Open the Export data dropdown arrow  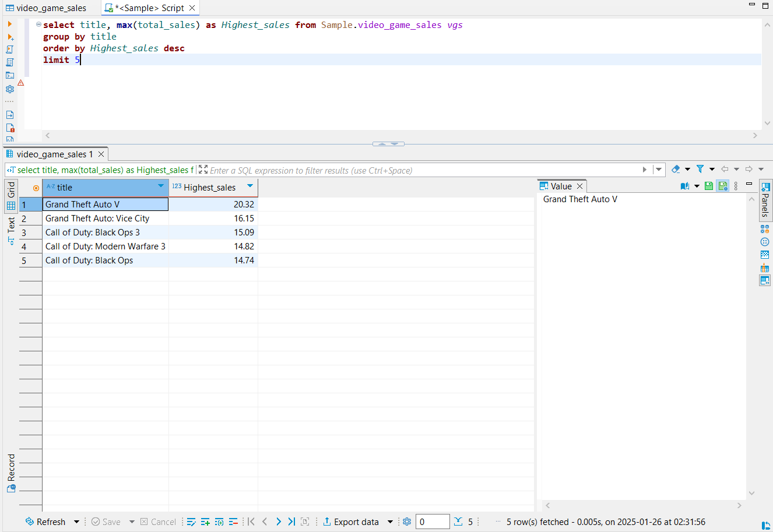tap(390, 522)
